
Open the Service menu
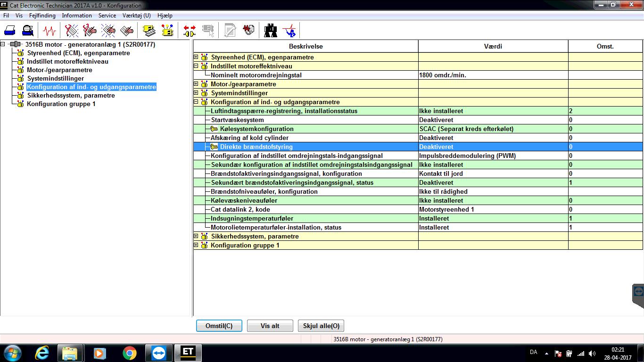[x=107, y=16]
